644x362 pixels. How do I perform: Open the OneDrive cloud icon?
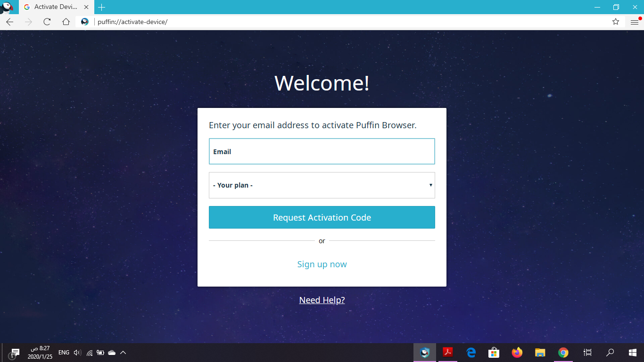[112, 353]
